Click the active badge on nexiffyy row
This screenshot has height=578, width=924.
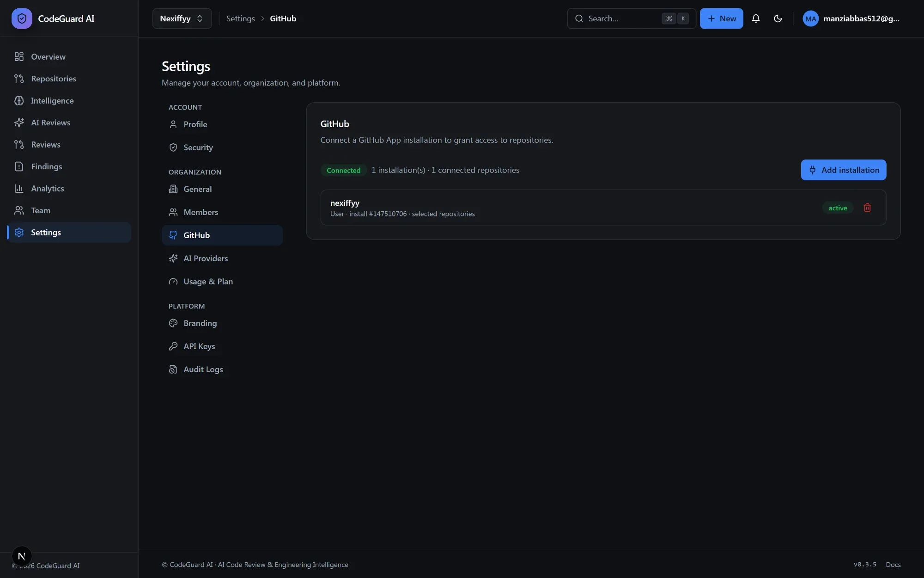[838, 208]
